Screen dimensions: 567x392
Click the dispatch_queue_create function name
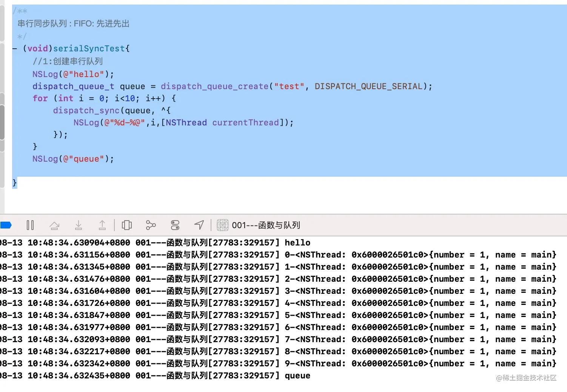pyautogui.click(x=214, y=86)
